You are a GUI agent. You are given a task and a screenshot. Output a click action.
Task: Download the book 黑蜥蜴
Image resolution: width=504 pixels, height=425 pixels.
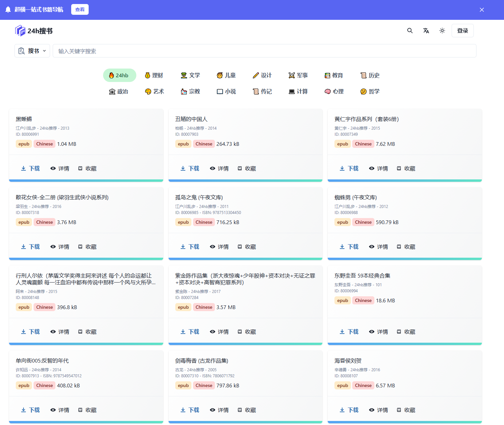[31, 168]
